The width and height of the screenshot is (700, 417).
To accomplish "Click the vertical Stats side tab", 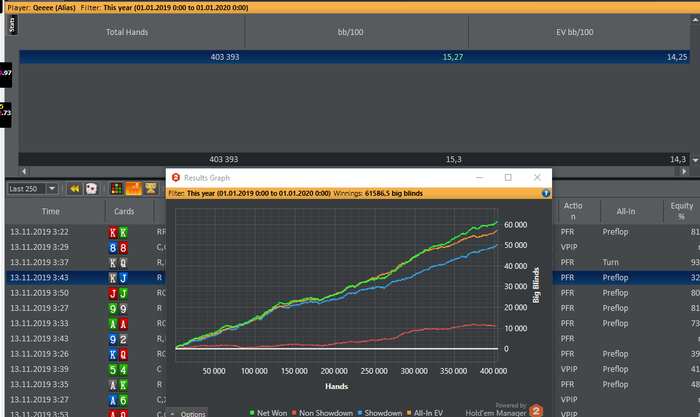I will pos(12,25).
